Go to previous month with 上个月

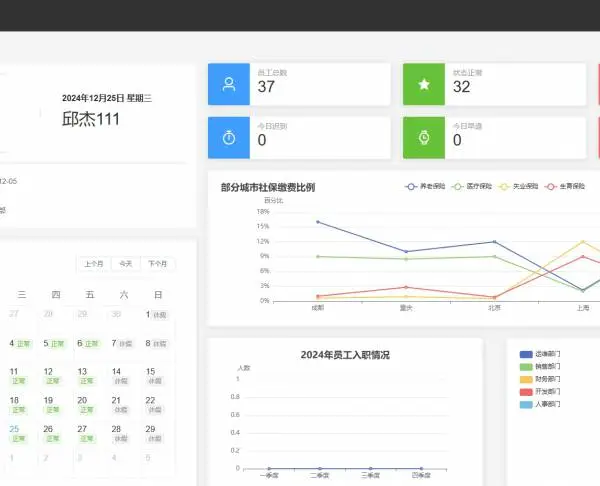tap(94, 264)
